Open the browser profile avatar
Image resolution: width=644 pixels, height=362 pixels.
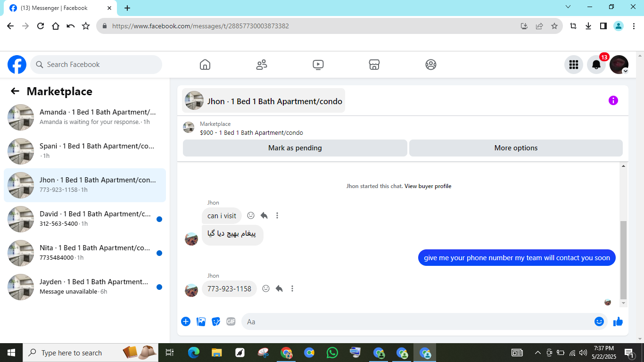tap(619, 26)
